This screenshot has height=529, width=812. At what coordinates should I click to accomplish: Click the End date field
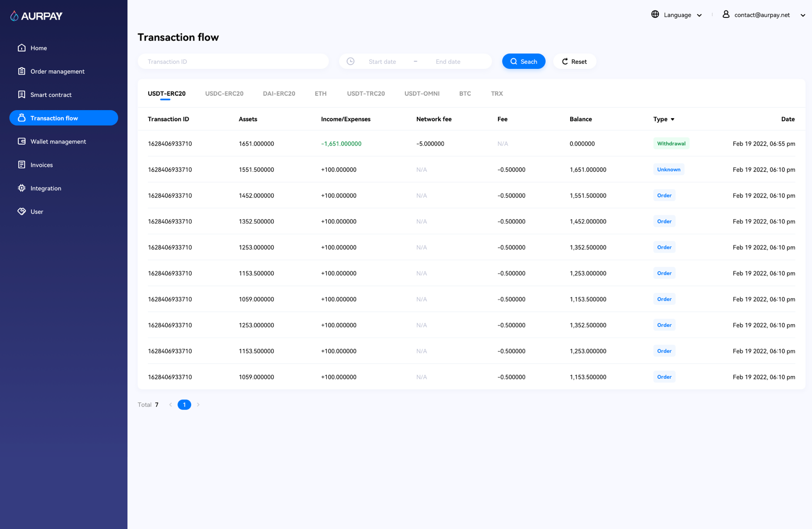click(x=448, y=61)
